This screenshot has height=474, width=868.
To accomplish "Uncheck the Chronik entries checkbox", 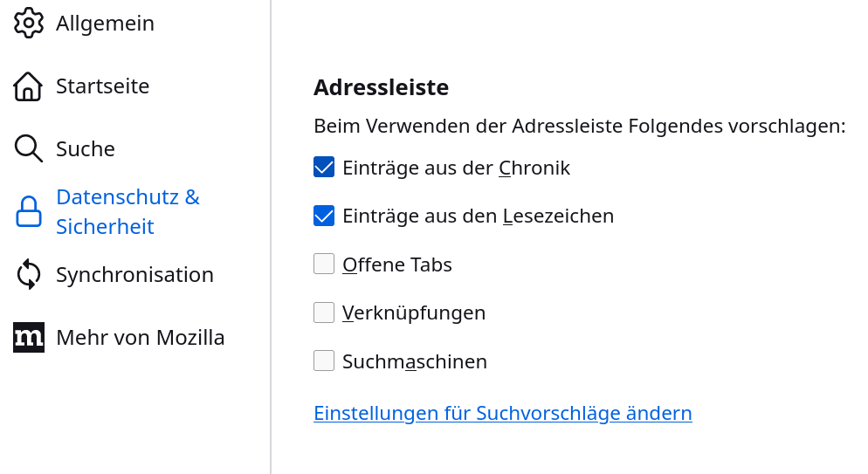I will [x=324, y=168].
